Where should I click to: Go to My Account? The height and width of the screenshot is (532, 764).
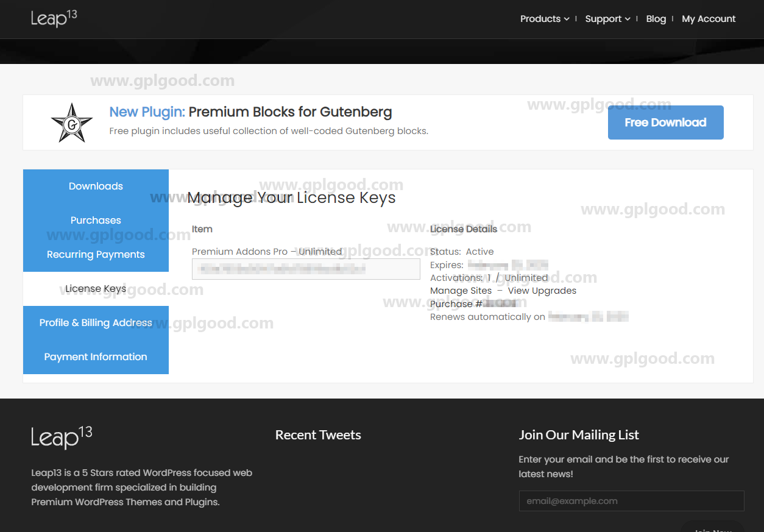tap(709, 19)
